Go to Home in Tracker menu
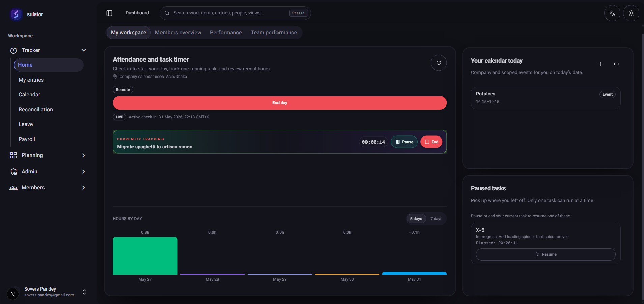 (49, 65)
